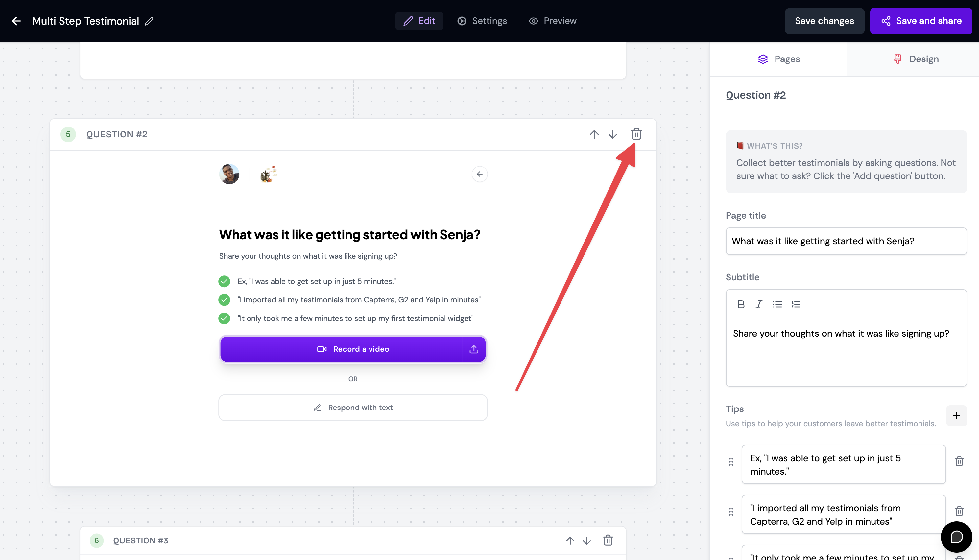Edit the 'set up in just 5 minutes' tip field
This screenshot has height=560, width=979.
pos(843,464)
